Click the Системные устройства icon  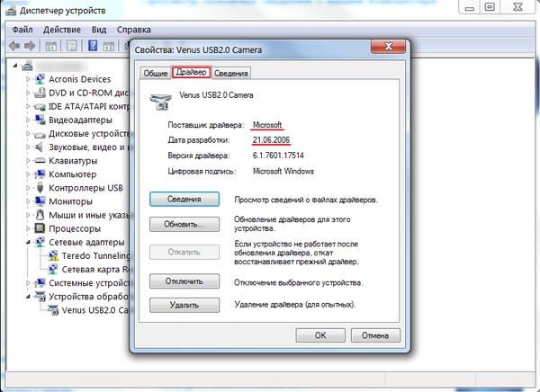[40, 283]
